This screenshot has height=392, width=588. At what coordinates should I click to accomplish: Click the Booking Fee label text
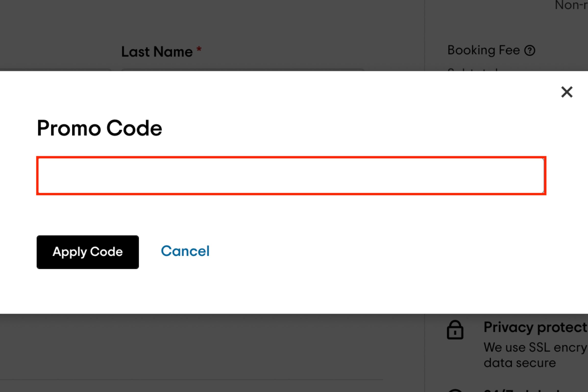[x=484, y=50]
